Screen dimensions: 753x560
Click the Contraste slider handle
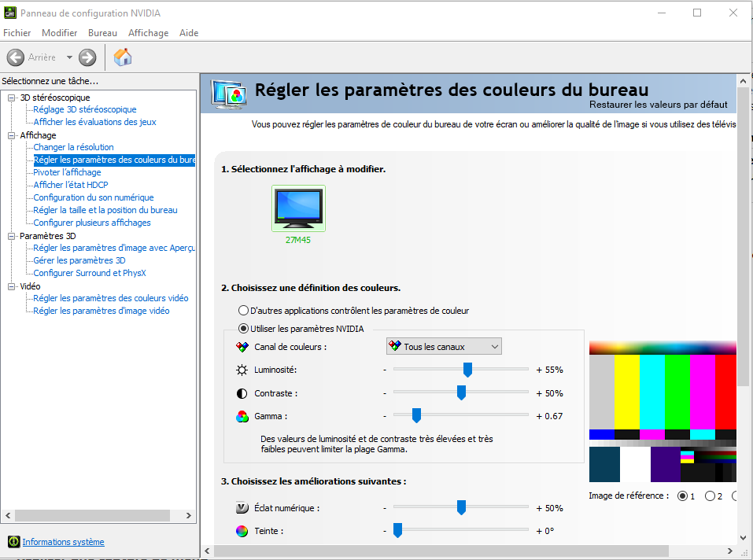pyautogui.click(x=461, y=392)
